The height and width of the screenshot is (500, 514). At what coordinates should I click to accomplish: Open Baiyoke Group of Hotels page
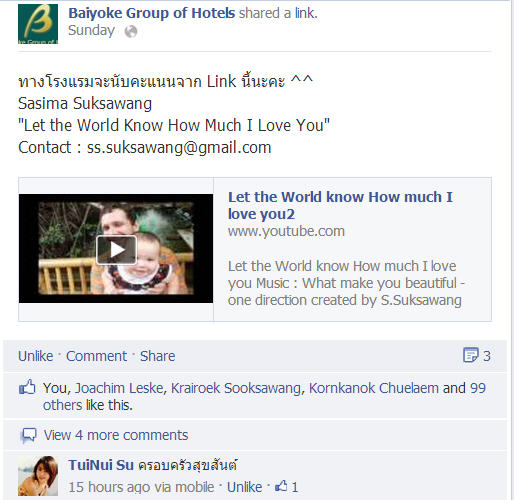152,13
